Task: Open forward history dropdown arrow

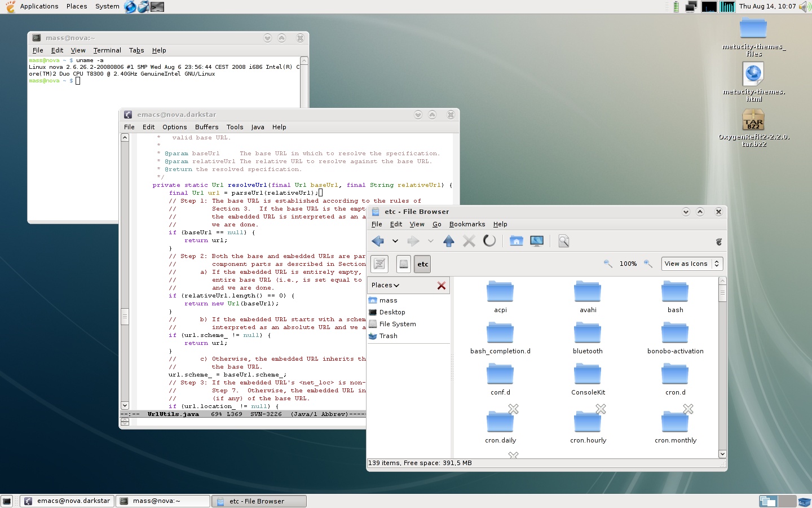Action: tap(431, 241)
